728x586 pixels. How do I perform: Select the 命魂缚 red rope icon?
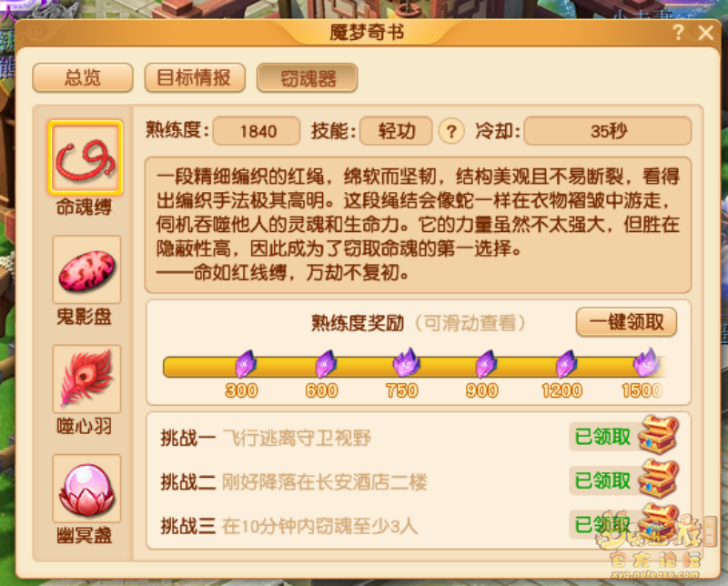(86, 157)
